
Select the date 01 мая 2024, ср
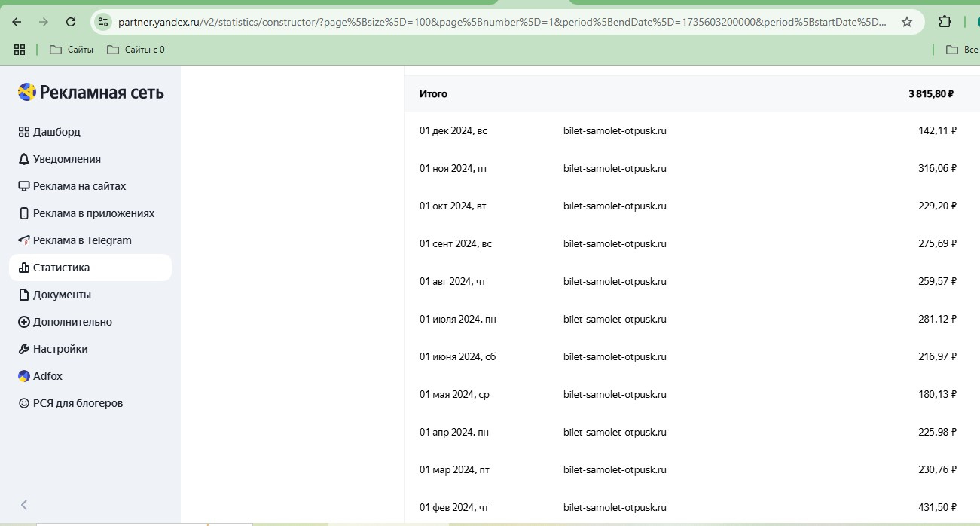point(454,394)
